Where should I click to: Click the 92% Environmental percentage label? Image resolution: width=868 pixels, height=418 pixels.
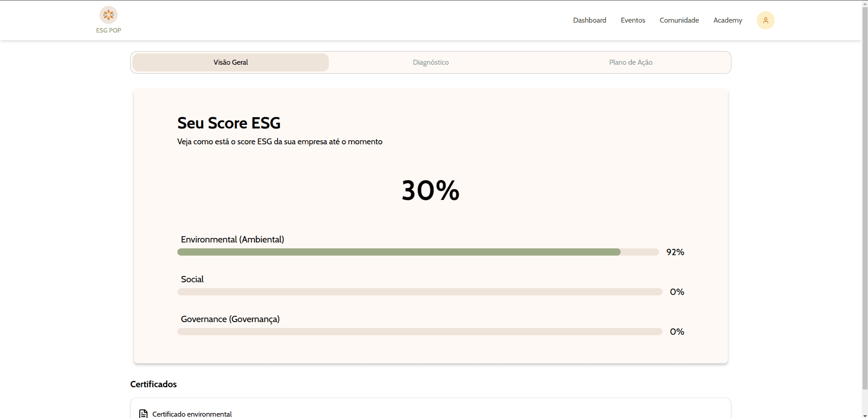[675, 252]
